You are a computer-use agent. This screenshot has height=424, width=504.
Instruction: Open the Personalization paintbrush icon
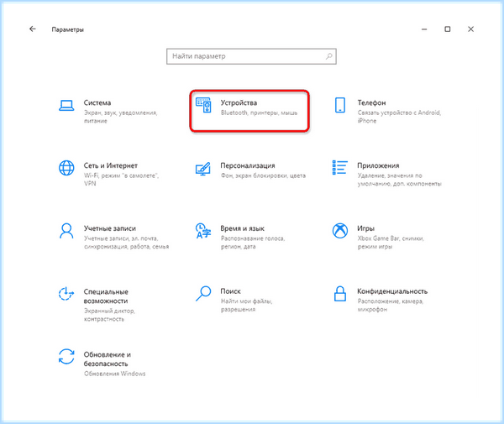[203, 168]
